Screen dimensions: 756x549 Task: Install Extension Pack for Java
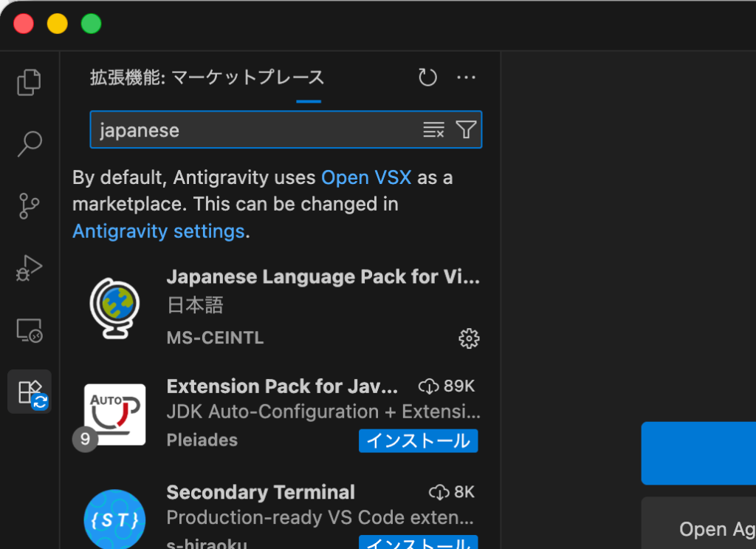419,440
